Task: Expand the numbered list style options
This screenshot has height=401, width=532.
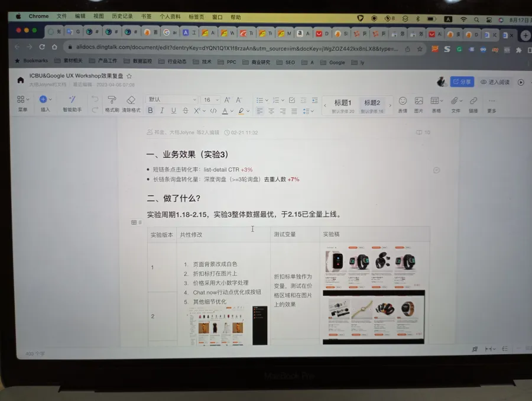Action: tap(283, 101)
